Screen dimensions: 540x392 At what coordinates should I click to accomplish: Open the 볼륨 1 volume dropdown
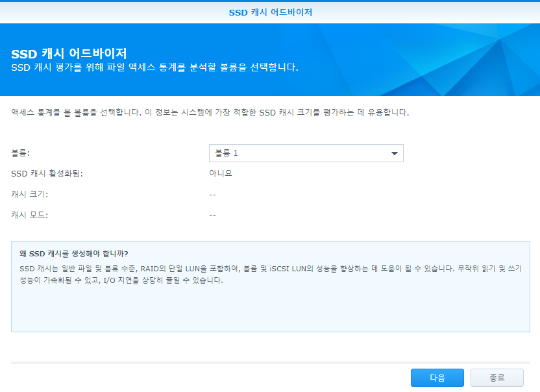[306, 153]
